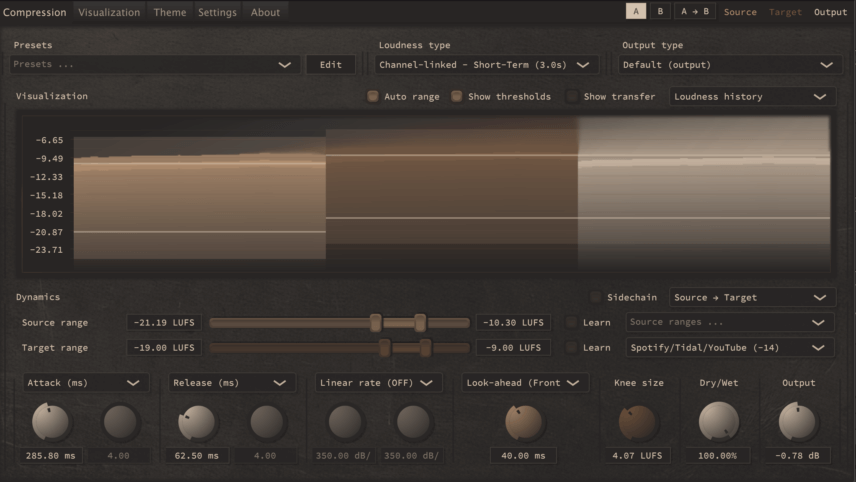Click the -0.78 dB output value
856x482 pixels.
pyautogui.click(x=797, y=455)
